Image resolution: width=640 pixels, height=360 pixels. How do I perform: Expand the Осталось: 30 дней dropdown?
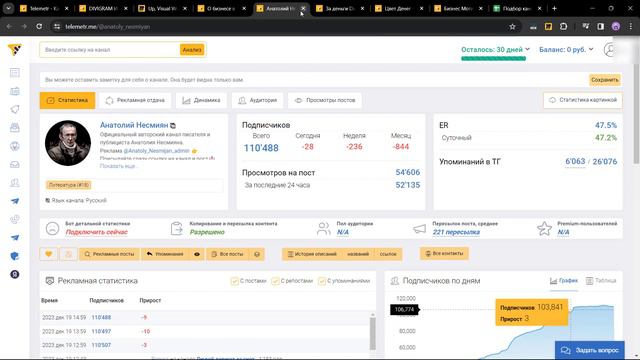[x=495, y=49]
